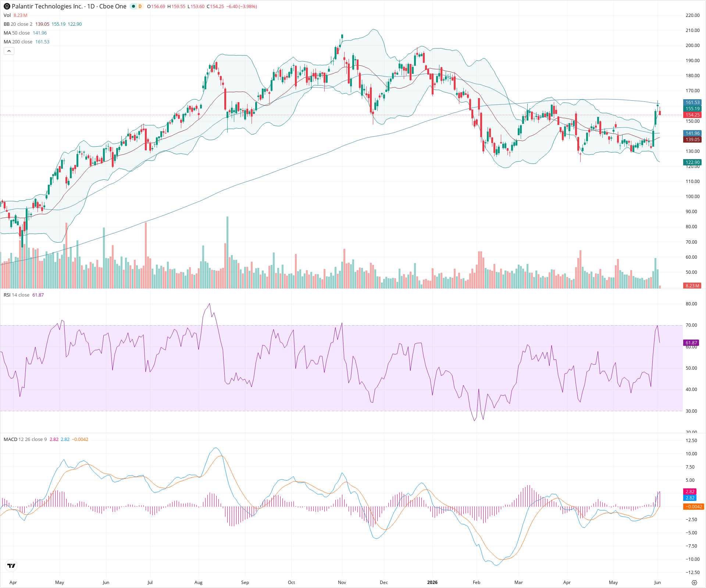
Task: Click the 12.50 MACD scale label
Action: [691, 440]
